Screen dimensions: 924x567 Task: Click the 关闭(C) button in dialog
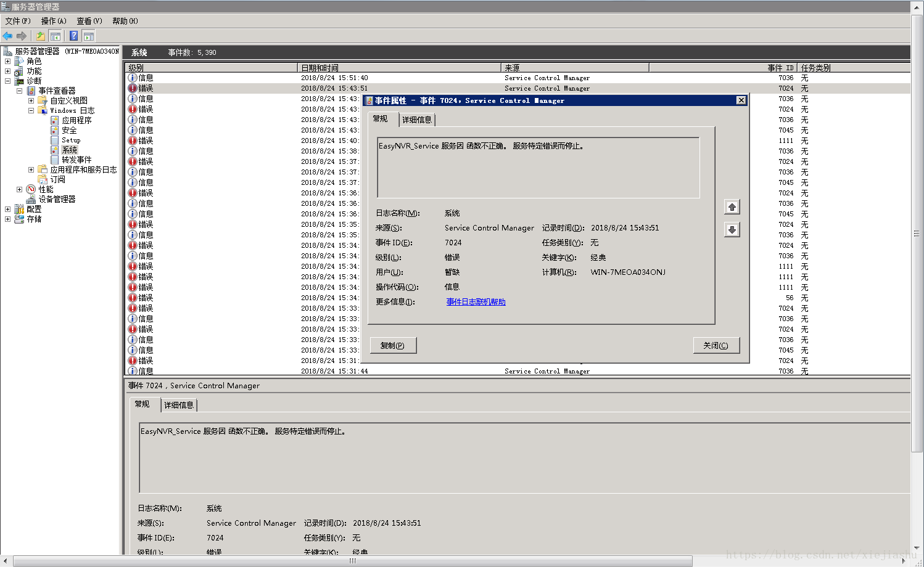coord(716,345)
